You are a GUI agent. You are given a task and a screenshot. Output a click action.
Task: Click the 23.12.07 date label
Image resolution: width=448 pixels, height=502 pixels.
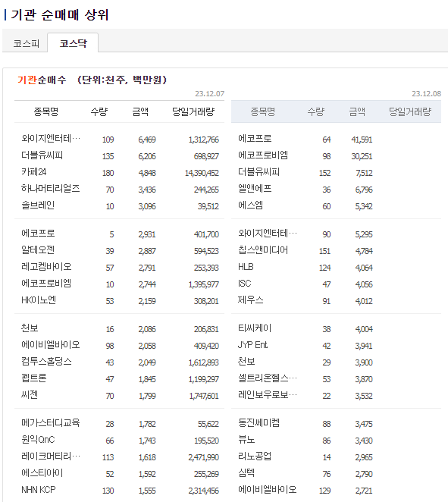coord(210,94)
